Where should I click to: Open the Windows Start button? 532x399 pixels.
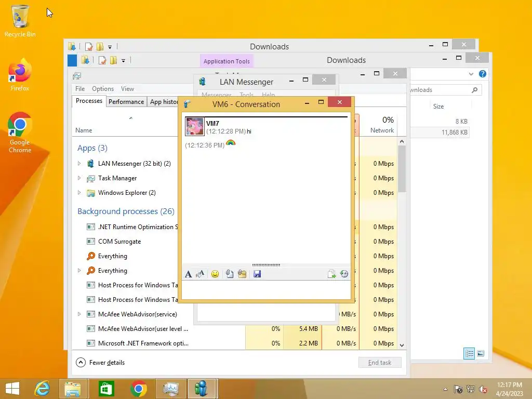(x=12, y=389)
